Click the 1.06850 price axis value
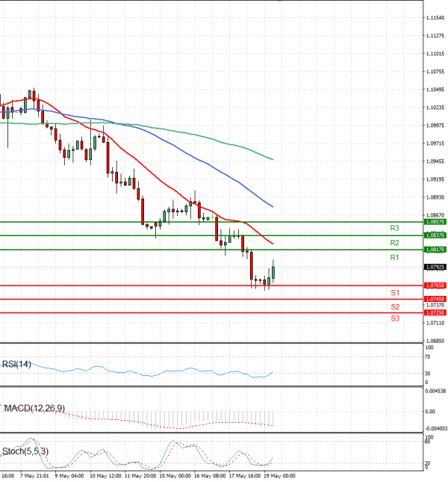The width and height of the screenshot is (448, 482). pos(435,341)
